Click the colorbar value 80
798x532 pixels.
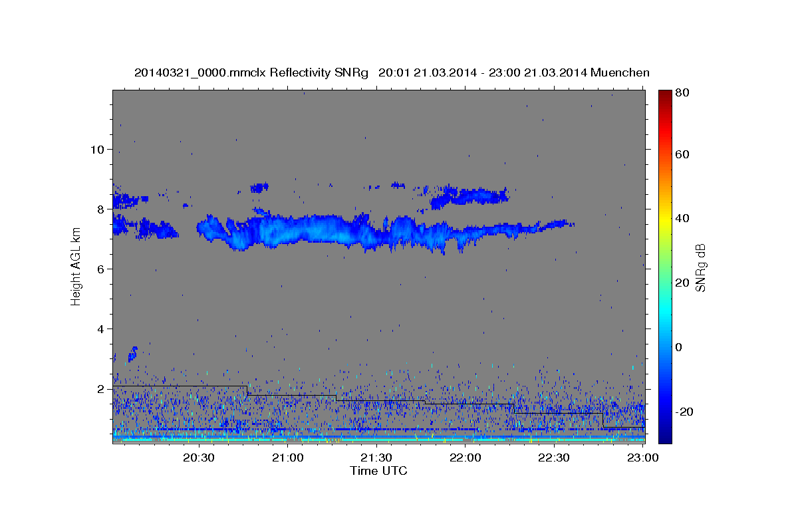tap(682, 93)
